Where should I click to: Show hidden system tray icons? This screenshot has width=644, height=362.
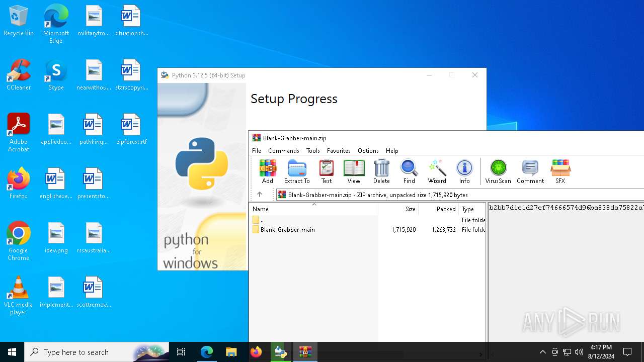pyautogui.click(x=542, y=352)
